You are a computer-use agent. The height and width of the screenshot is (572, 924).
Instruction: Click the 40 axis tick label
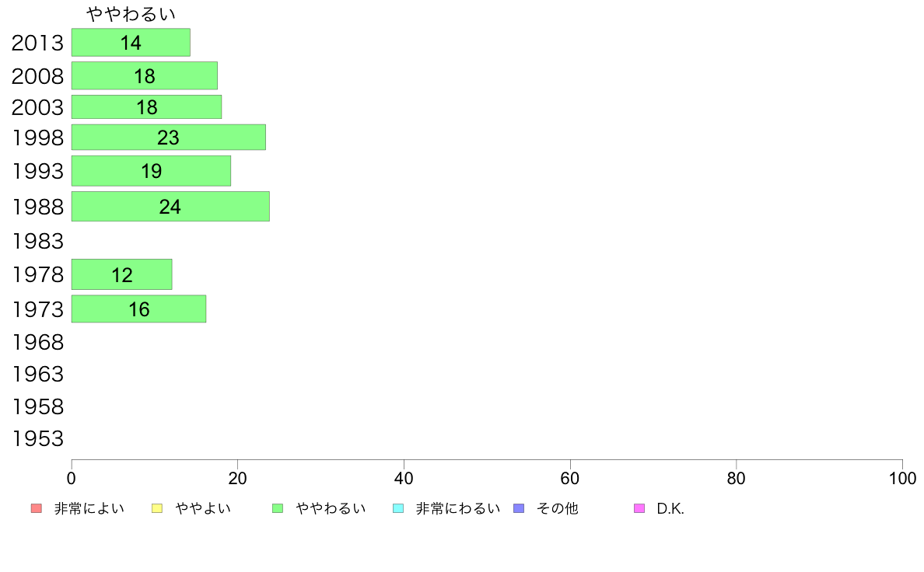404,478
